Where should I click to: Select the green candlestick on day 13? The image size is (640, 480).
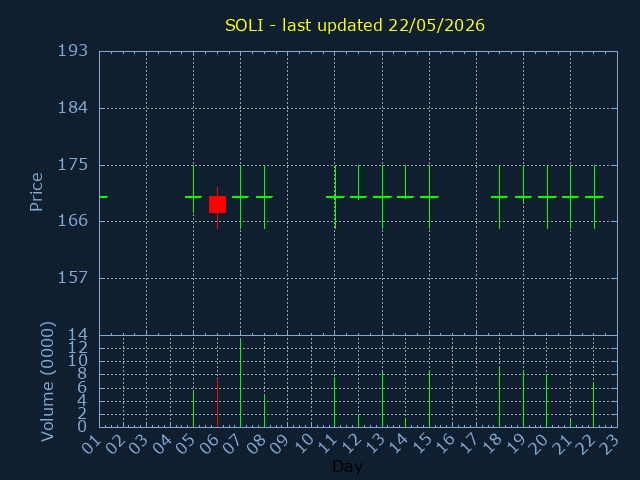point(382,197)
